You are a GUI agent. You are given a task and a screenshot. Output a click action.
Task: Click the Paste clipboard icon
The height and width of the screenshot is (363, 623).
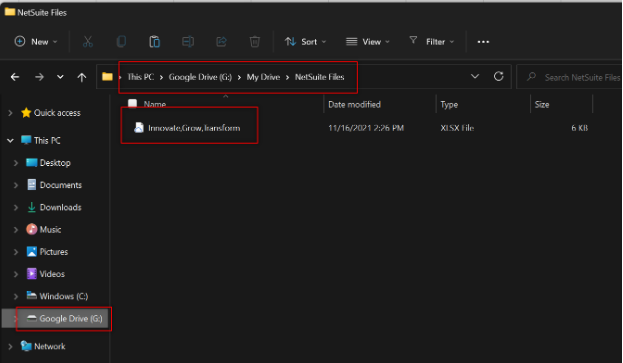155,42
